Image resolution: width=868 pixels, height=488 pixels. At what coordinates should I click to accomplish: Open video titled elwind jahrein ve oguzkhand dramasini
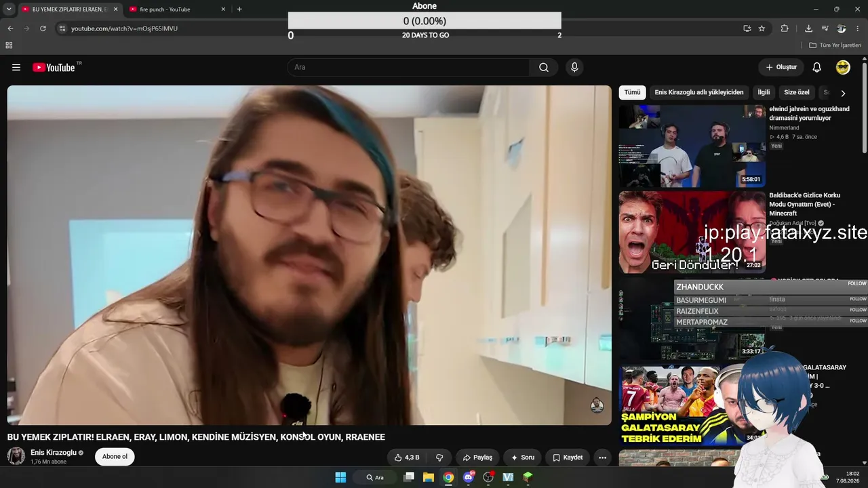pos(809,113)
